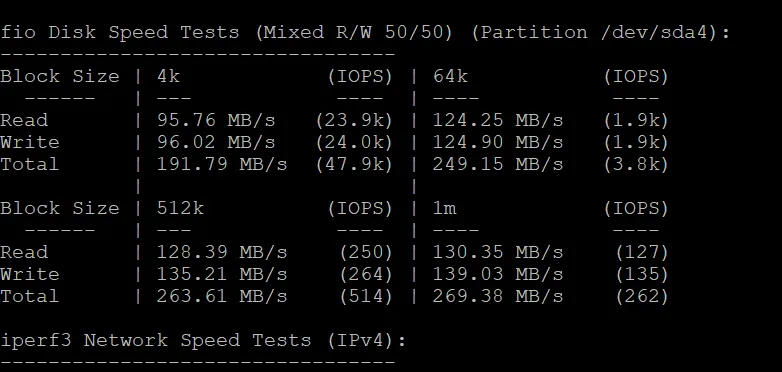
Task: Select the 4k total 191.79 MB/s value
Action: tap(222, 165)
